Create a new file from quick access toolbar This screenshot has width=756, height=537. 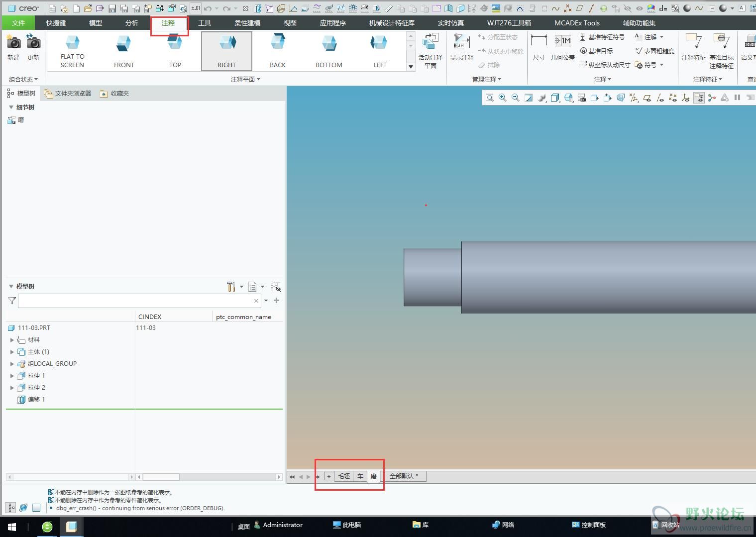point(76,8)
